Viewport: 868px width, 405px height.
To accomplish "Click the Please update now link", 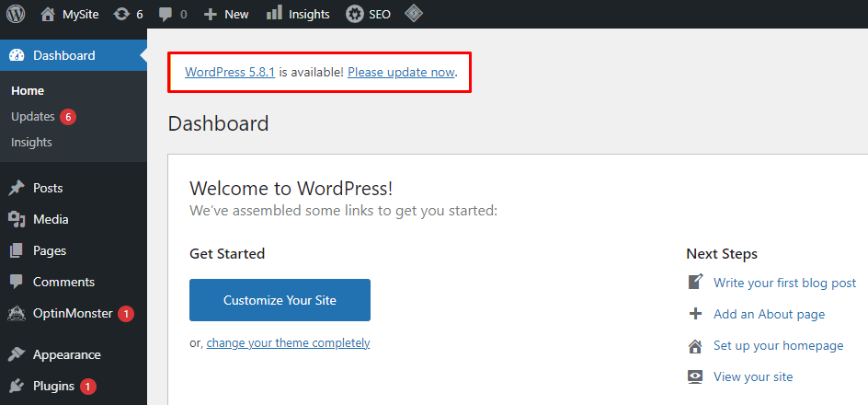I will click(x=401, y=72).
